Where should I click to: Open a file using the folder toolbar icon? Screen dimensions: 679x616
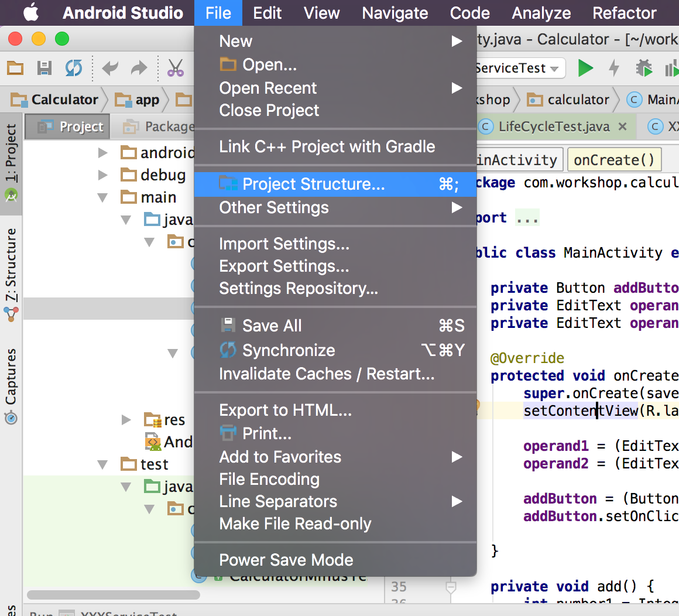click(x=15, y=68)
